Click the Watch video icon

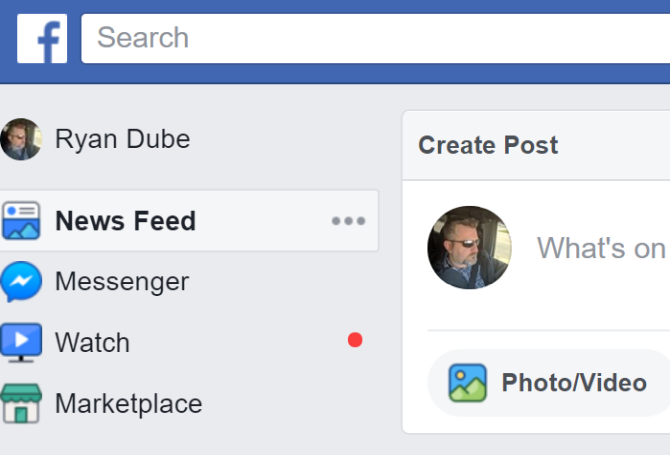coord(21,343)
